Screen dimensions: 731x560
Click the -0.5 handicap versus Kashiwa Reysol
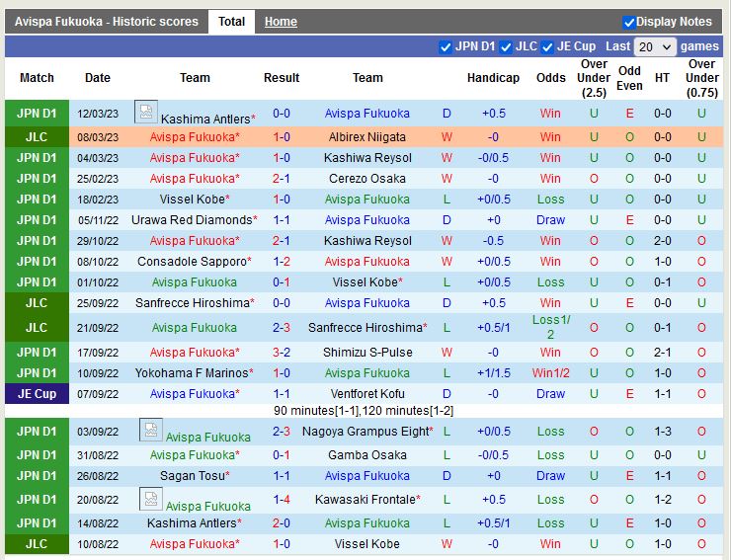493,241
